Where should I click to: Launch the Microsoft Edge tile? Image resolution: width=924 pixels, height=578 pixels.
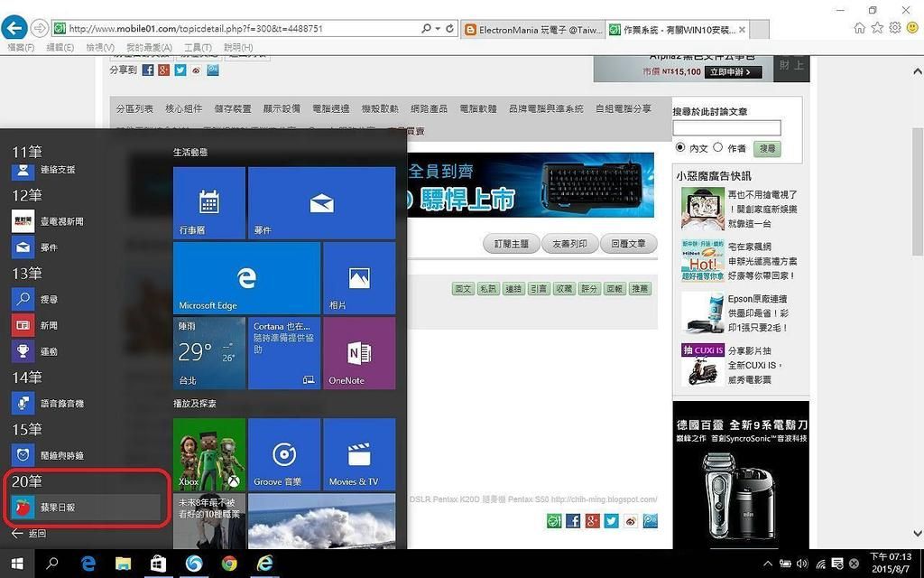coord(247,278)
